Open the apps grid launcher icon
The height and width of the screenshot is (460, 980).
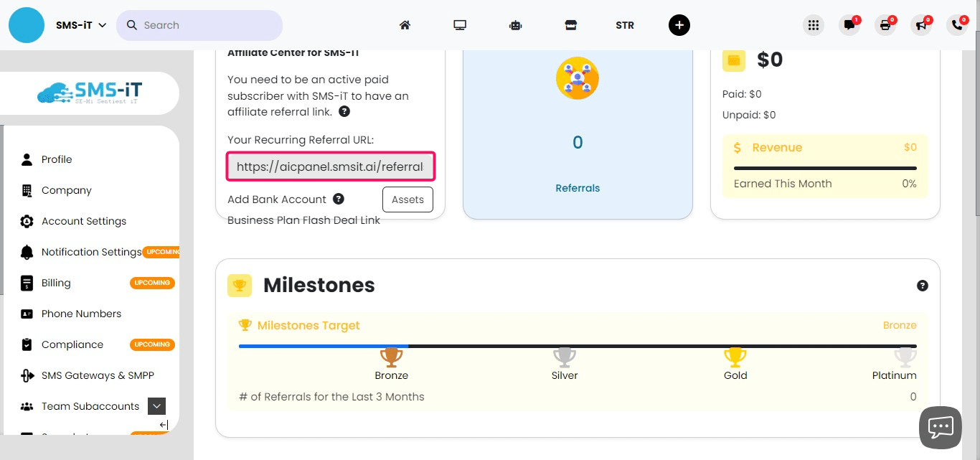[813, 24]
